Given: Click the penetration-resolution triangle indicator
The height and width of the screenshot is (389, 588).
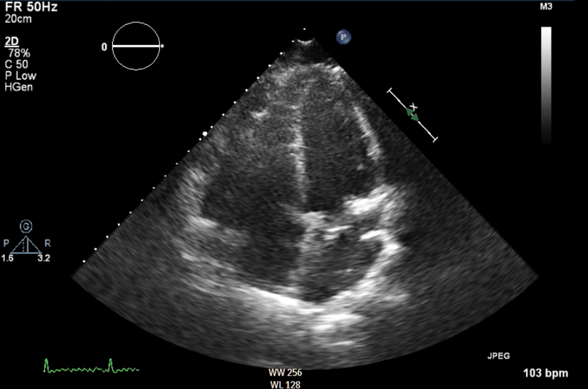Looking at the screenshot, I should pyautogui.click(x=25, y=245).
